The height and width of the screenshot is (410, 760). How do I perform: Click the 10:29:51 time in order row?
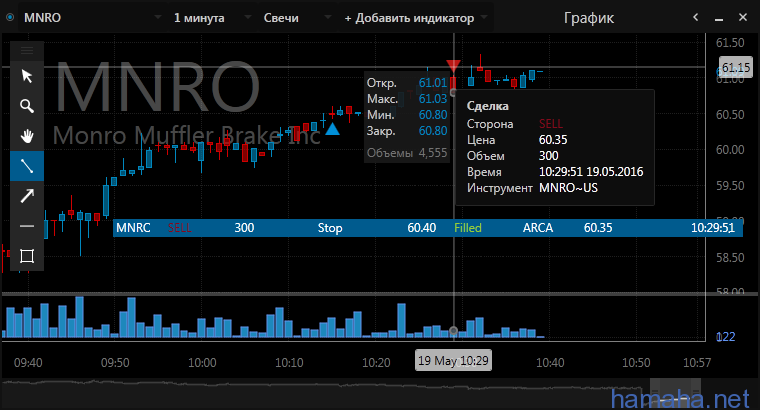(712, 228)
